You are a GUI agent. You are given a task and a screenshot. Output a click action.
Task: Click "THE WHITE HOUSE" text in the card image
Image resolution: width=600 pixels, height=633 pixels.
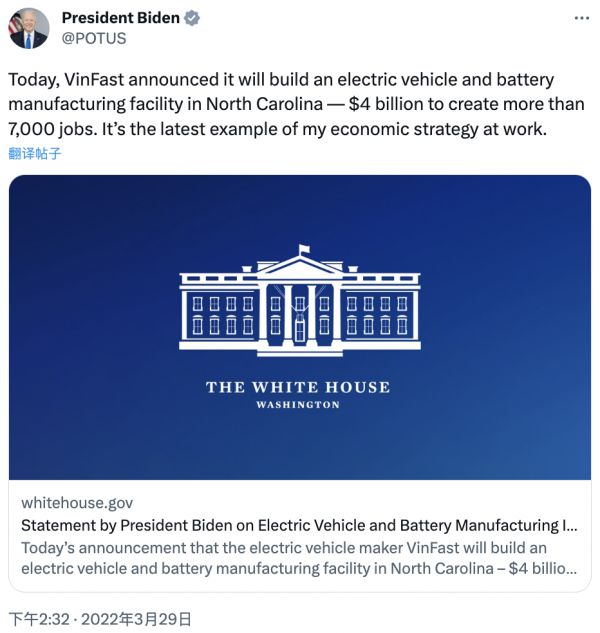(x=298, y=387)
